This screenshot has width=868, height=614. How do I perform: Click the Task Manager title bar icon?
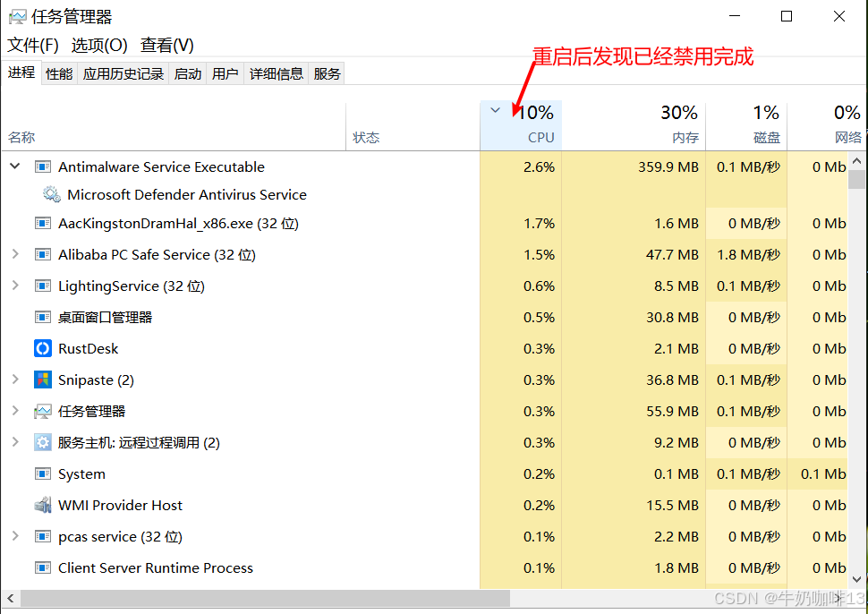[17, 17]
